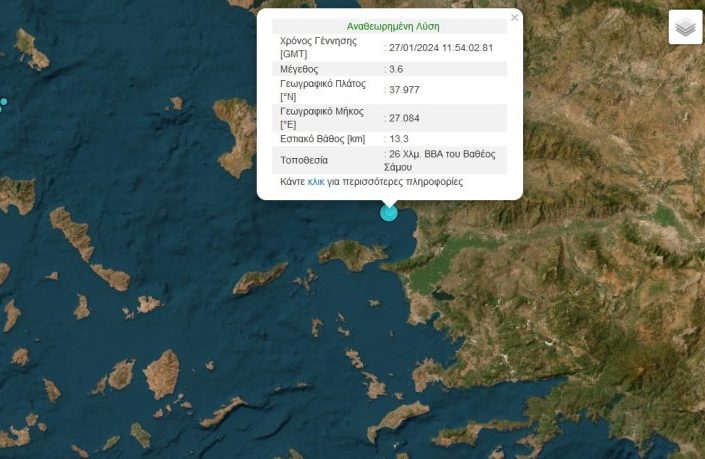Click the latitude value 37.977
705x459 pixels.
tap(404, 90)
